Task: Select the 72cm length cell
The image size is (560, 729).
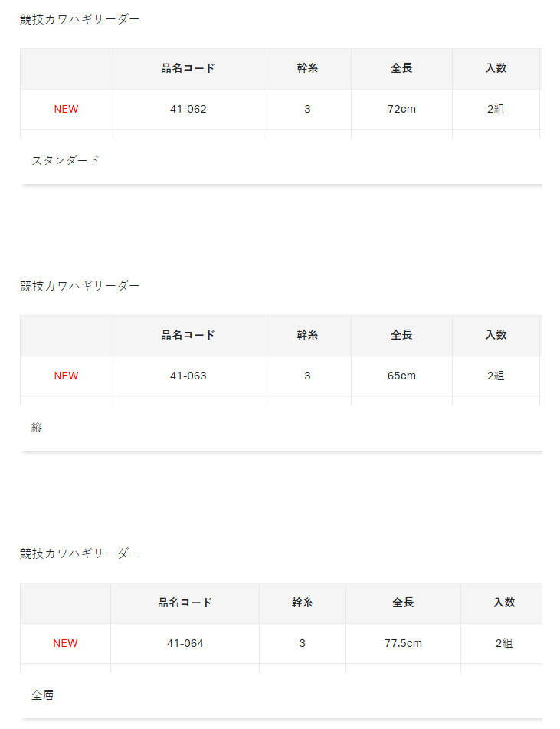Action: click(401, 109)
